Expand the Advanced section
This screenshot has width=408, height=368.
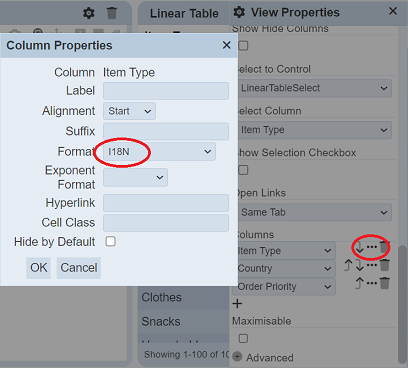(x=263, y=357)
